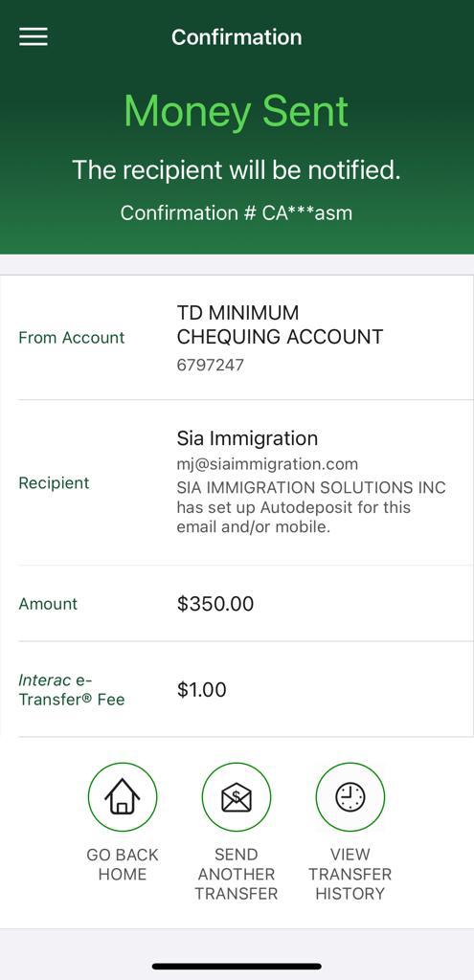Select the $350.00 amount value
Viewport: 474px width, 980px height.
pos(215,604)
